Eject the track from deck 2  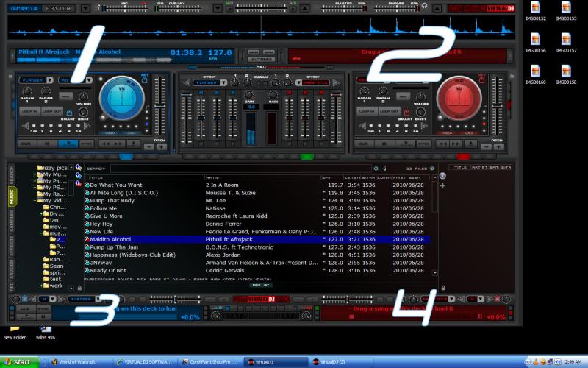tap(470, 144)
